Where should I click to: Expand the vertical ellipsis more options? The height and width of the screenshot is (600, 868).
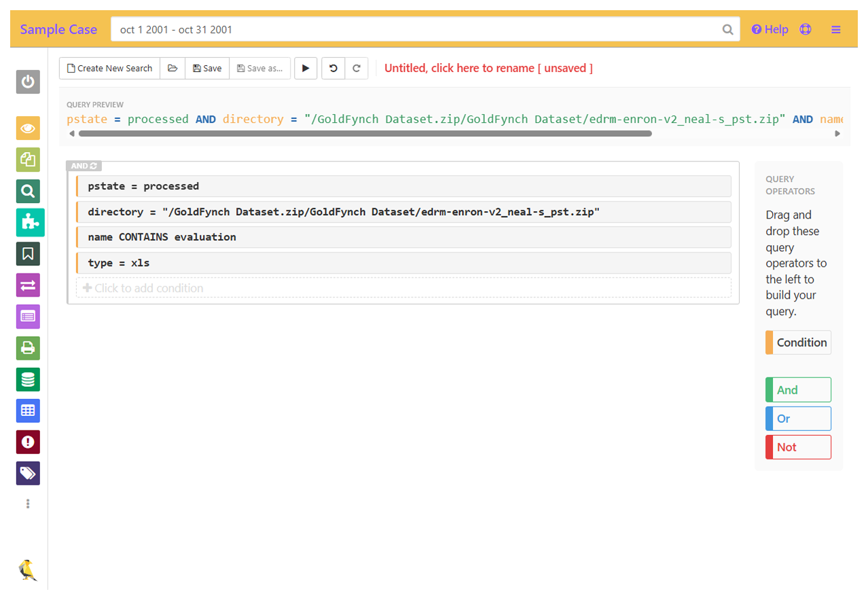28,504
